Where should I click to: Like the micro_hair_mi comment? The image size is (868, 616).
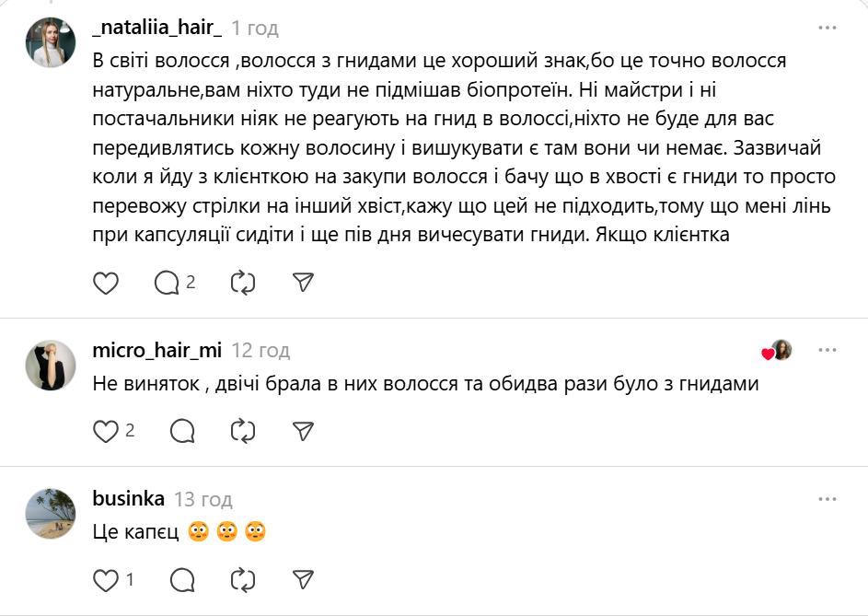coord(107,430)
